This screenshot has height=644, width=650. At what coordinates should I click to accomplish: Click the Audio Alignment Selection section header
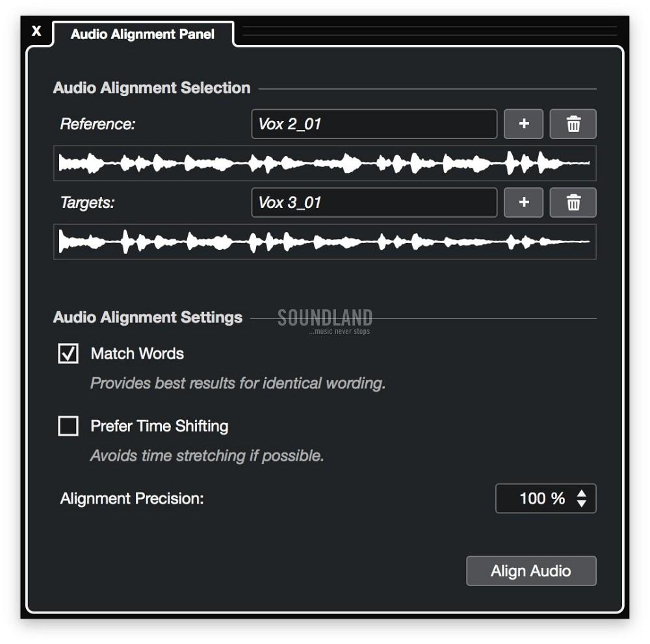click(151, 88)
